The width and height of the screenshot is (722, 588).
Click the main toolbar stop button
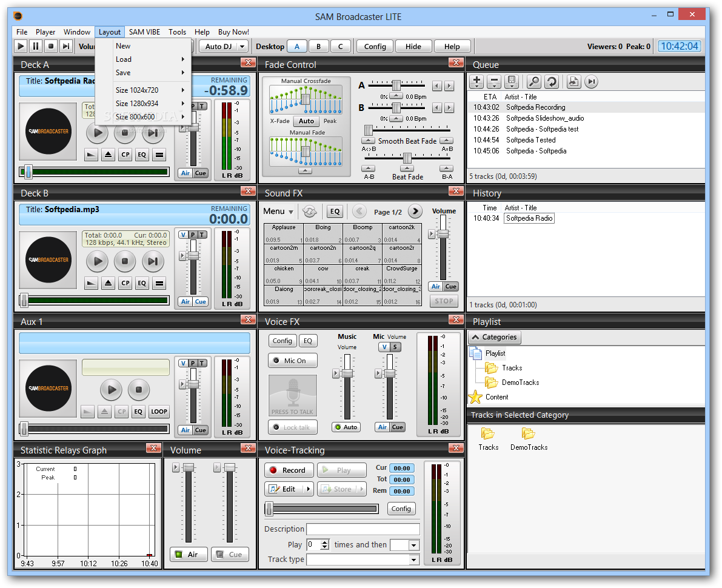tap(51, 46)
